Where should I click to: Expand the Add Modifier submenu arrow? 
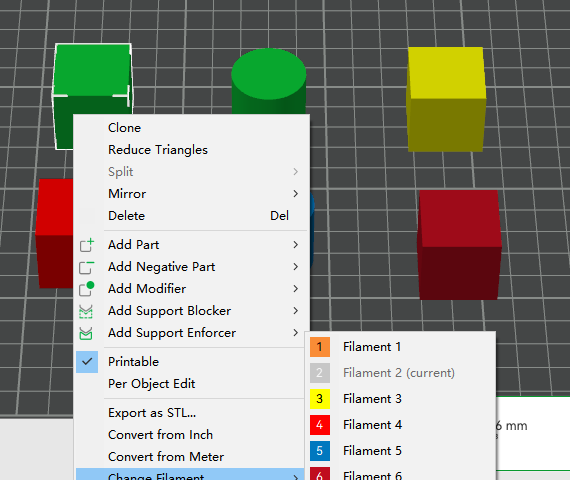(x=296, y=289)
